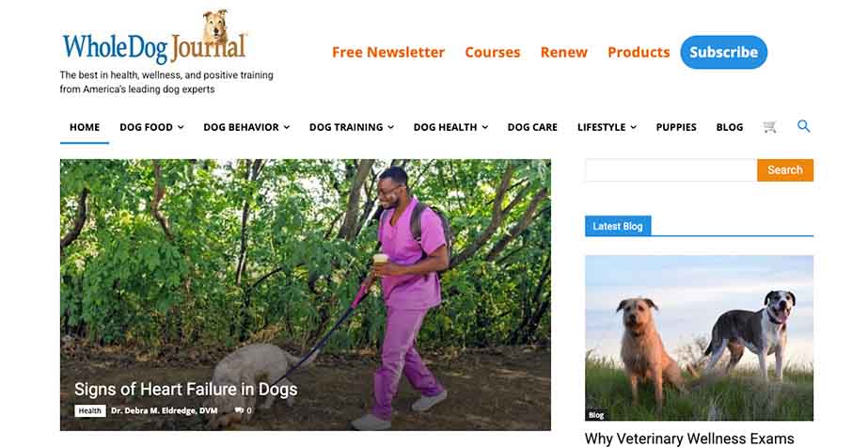This screenshot has height=448, width=868.
Task: Click the blue Subscribe button
Action: click(x=723, y=52)
